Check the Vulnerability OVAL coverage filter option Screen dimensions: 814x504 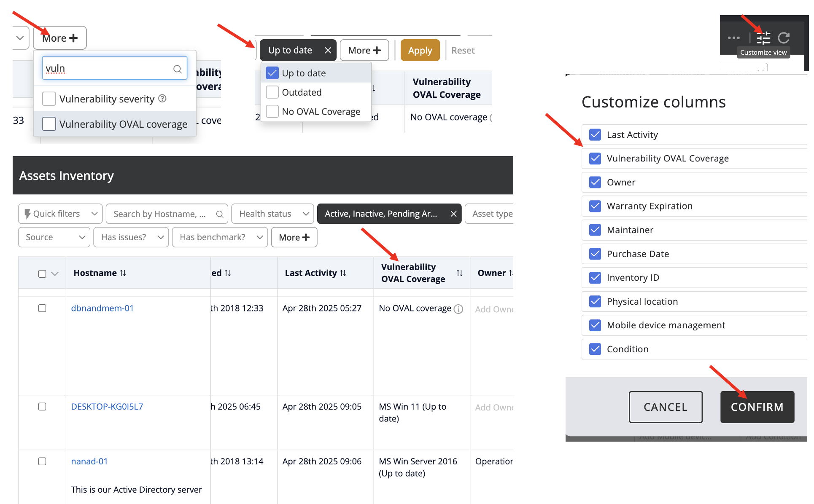pyautogui.click(x=49, y=124)
